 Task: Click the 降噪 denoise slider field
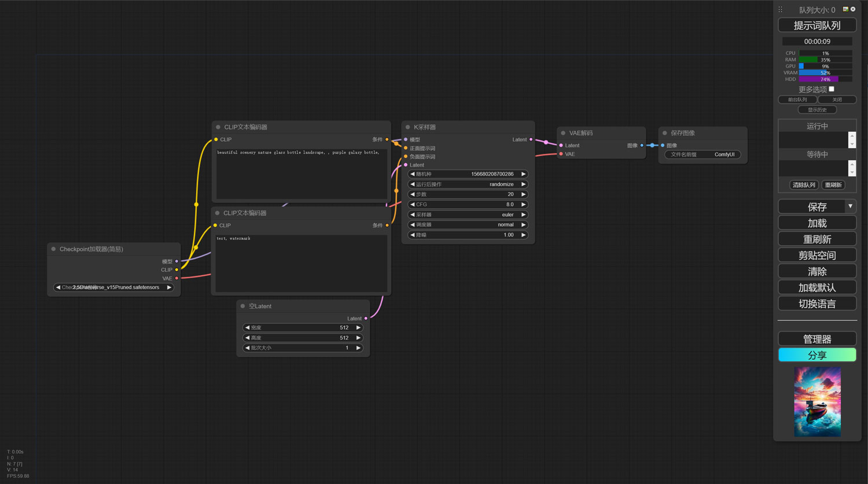point(468,235)
